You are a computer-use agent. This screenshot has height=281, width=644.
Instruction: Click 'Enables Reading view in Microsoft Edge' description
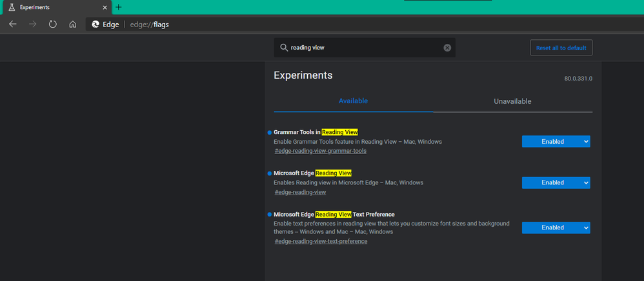(348, 182)
